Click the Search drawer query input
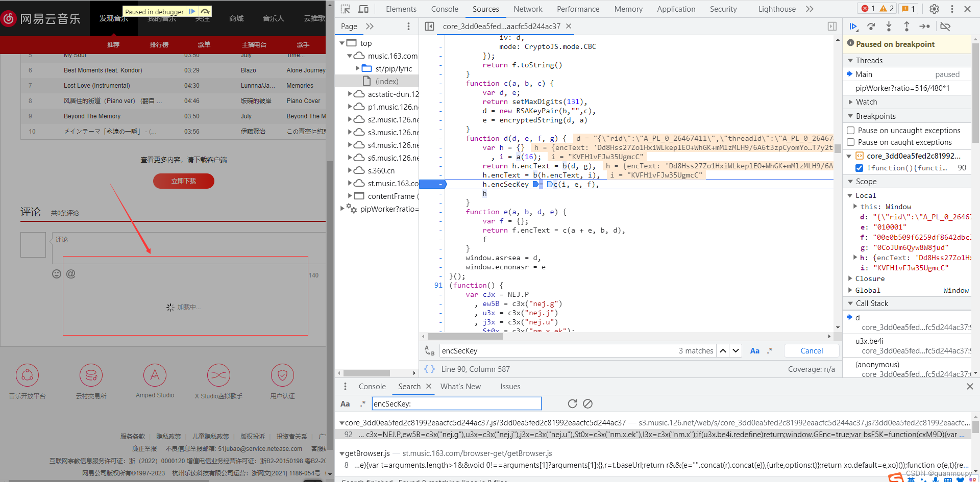 coord(456,403)
